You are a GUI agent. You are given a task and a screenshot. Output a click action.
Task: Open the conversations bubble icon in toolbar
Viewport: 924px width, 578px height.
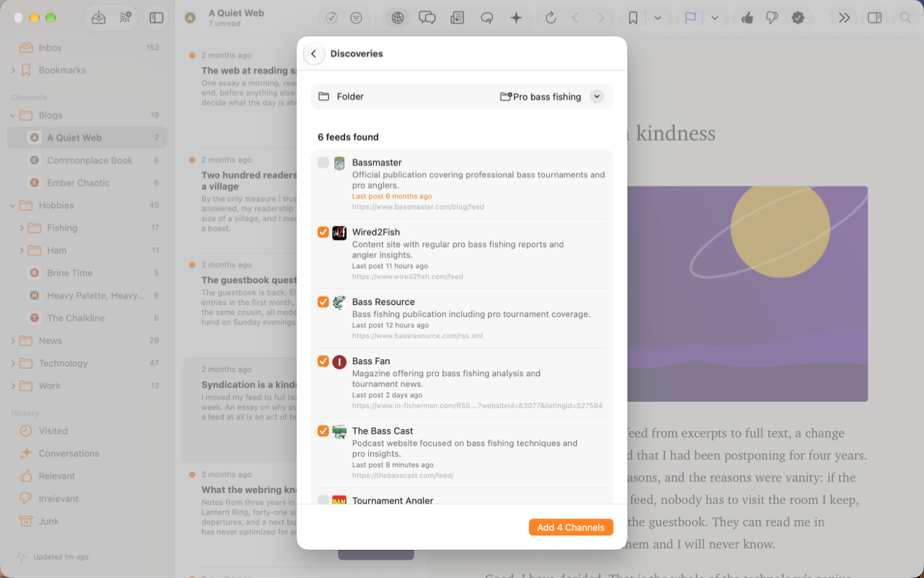click(427, 18)
